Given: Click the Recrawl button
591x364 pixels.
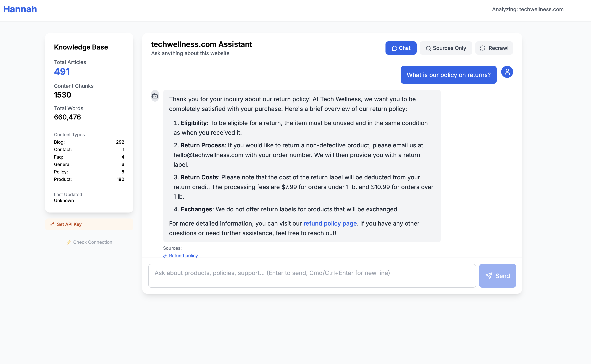Looking at the screenshot, I should click(494, 48).
